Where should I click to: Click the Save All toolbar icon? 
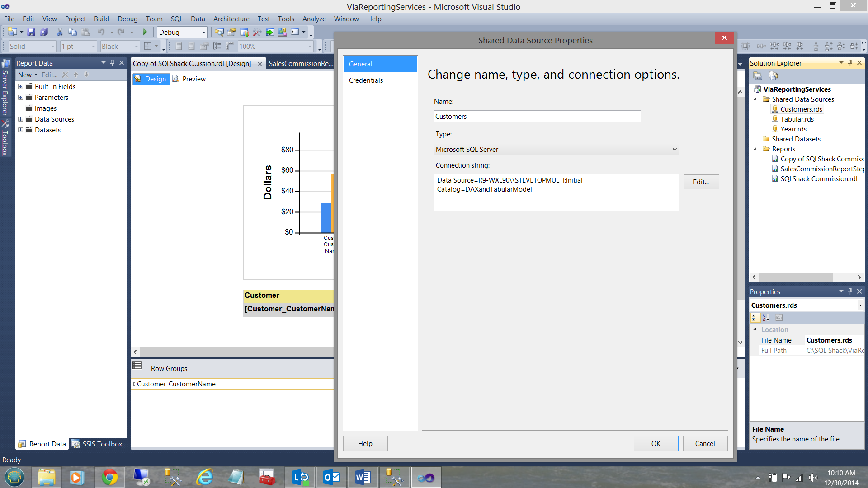click(x=44, y=32)
